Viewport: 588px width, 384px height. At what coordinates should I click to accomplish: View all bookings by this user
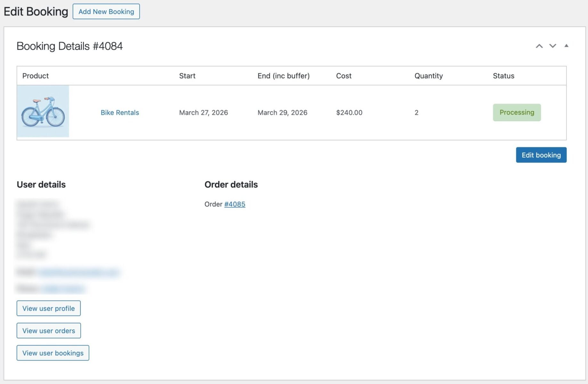52,353
